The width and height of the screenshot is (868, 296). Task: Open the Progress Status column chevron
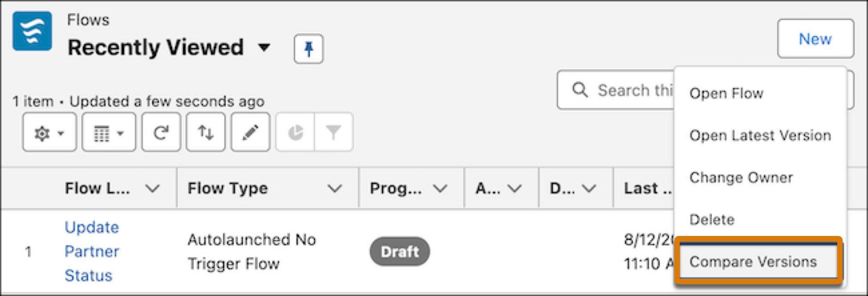click(440, 188)
